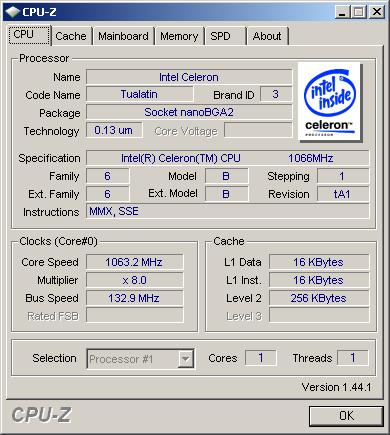Screen dimensions: 390x435
Task: Click the Specification field Intel(R) Celeron(TM) CPU
Action: (x=228, y=158)
